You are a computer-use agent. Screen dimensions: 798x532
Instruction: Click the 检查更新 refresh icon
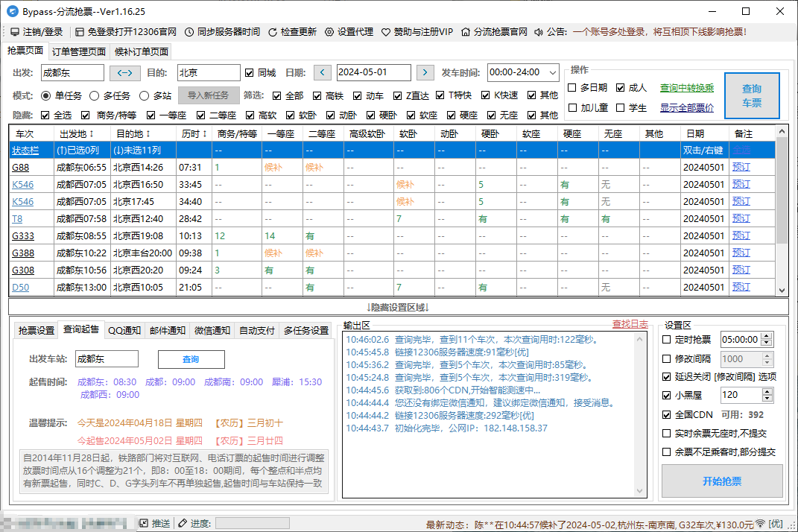[x=273, y=32]
